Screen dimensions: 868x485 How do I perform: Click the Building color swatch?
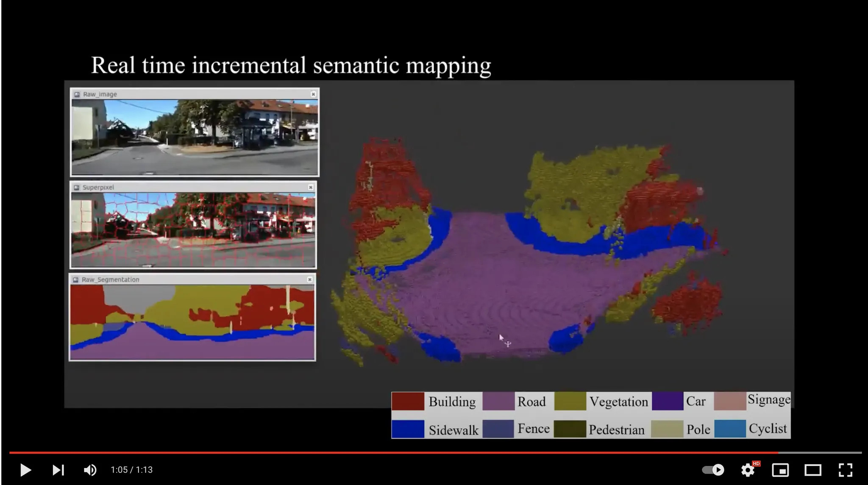click(408, 401)
